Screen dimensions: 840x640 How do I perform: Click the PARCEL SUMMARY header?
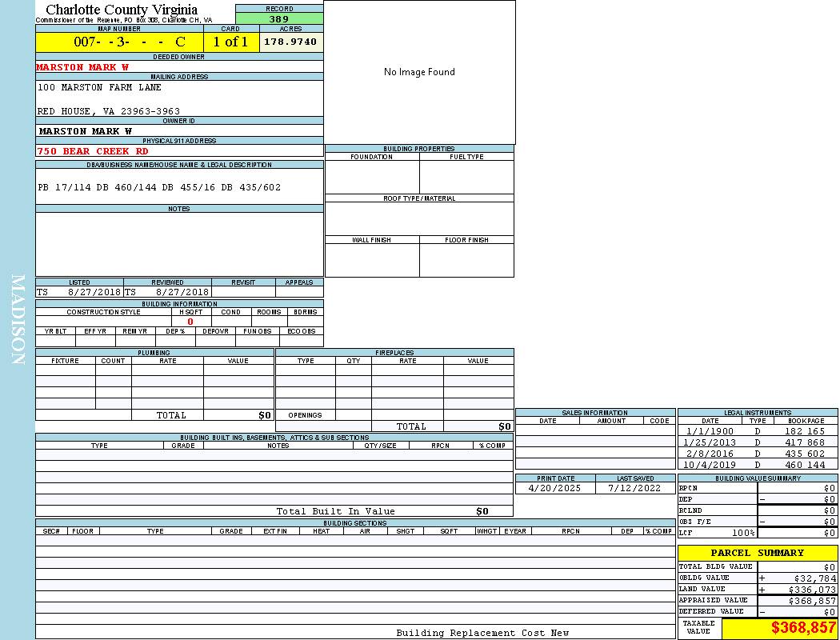click(x=757, y=553)
